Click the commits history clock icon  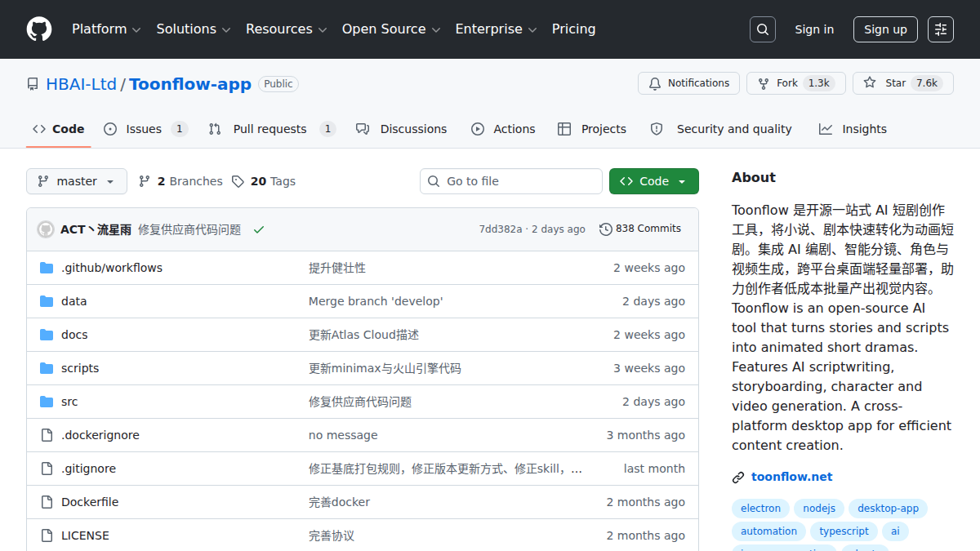point(606,229)
